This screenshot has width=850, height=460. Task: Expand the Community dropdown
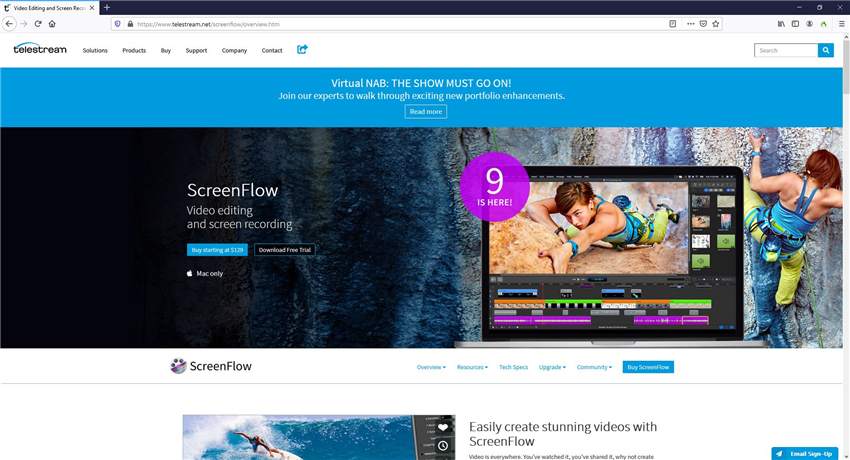pyautogui.click(x=594, y=367)
